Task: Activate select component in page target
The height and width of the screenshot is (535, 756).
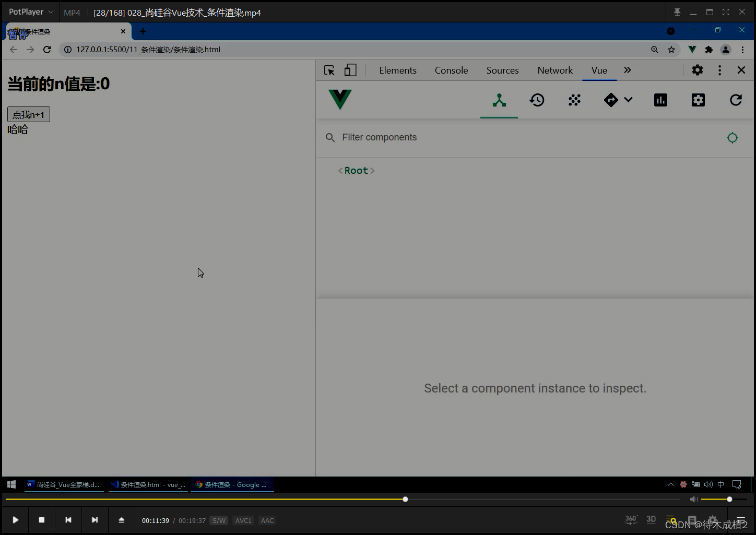Action: click(733, 138)
